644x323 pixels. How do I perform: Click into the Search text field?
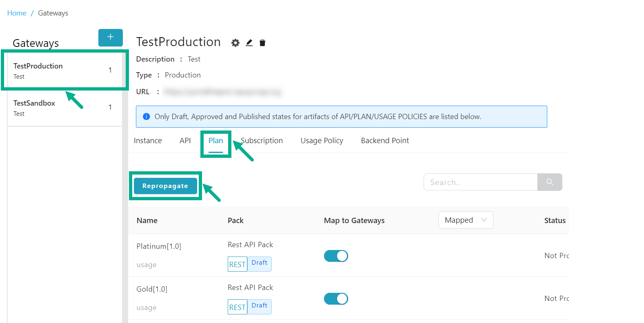click(x=480, y=182)
